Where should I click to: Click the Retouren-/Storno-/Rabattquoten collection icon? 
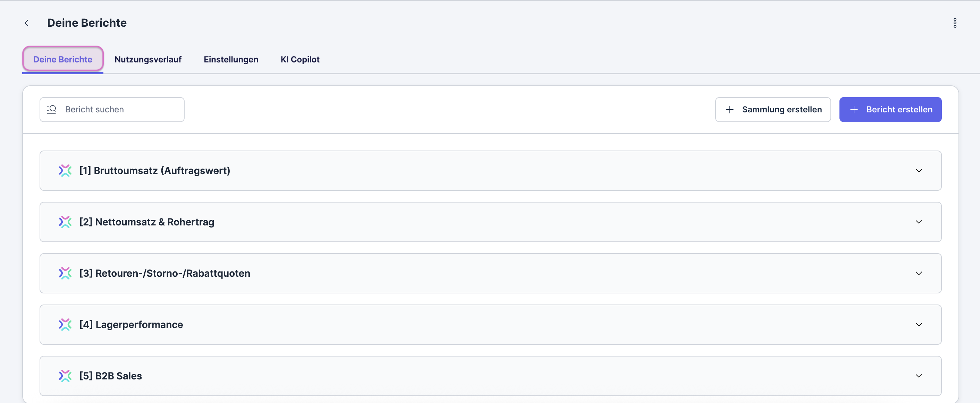(x=65, y=273)
